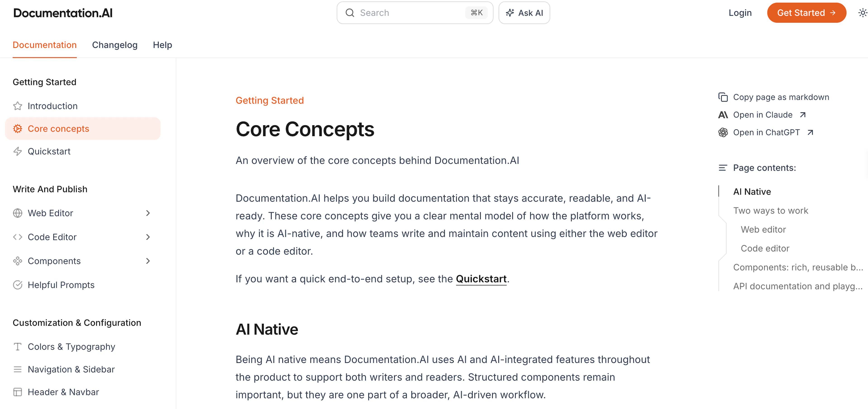Copy page as markdown

(x=774, y=97)
